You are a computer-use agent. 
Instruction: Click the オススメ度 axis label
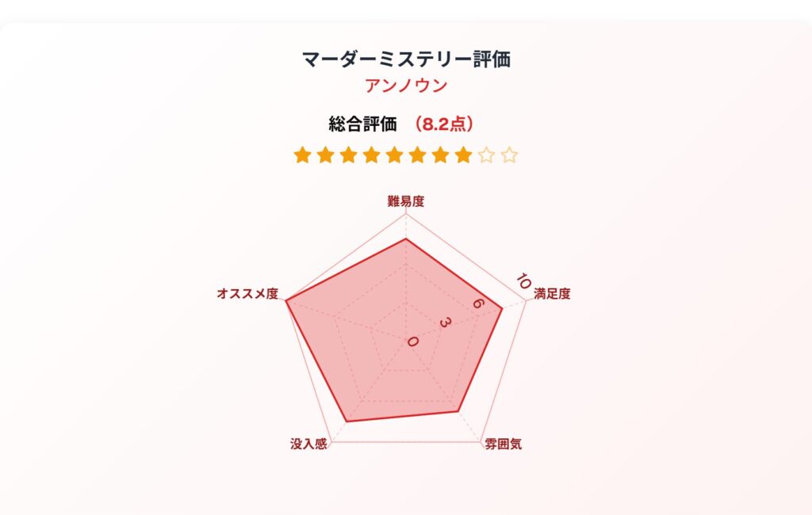tap(247, 294)
